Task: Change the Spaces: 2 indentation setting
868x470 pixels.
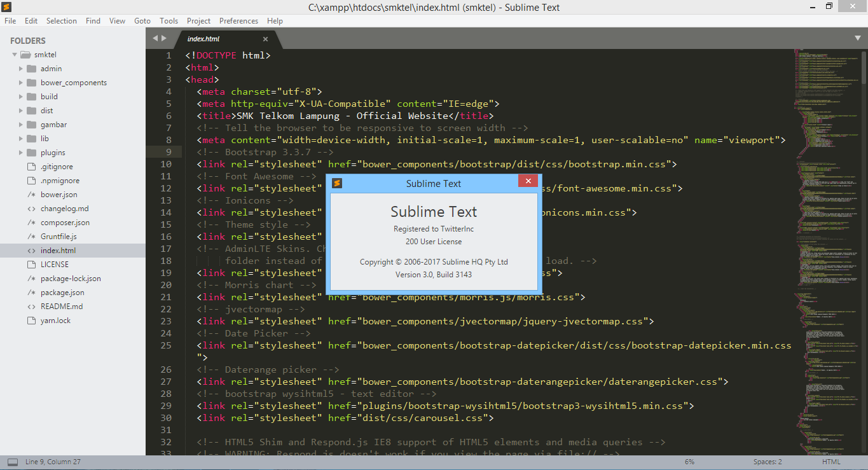Action: tap(768, 462)
